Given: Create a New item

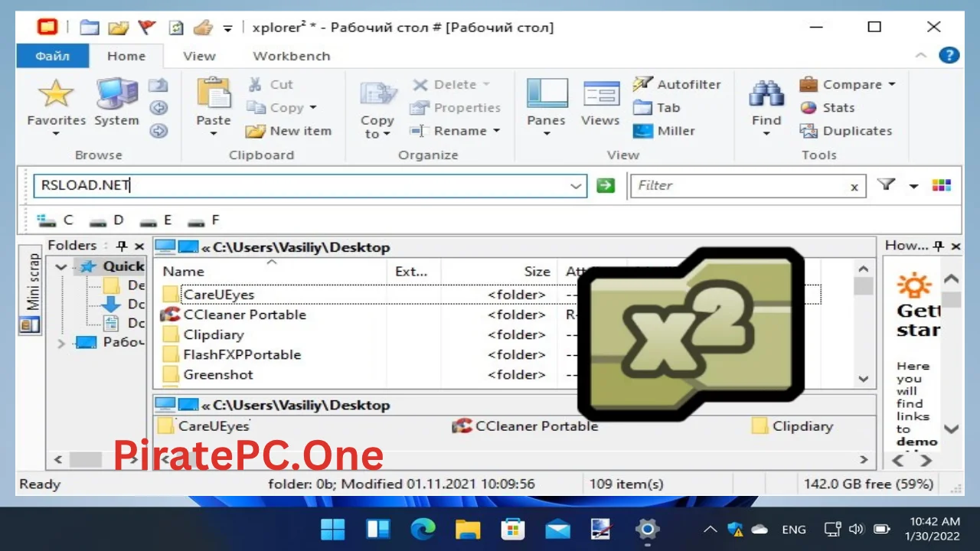Looking at the screenshot, I should point(289,131).
